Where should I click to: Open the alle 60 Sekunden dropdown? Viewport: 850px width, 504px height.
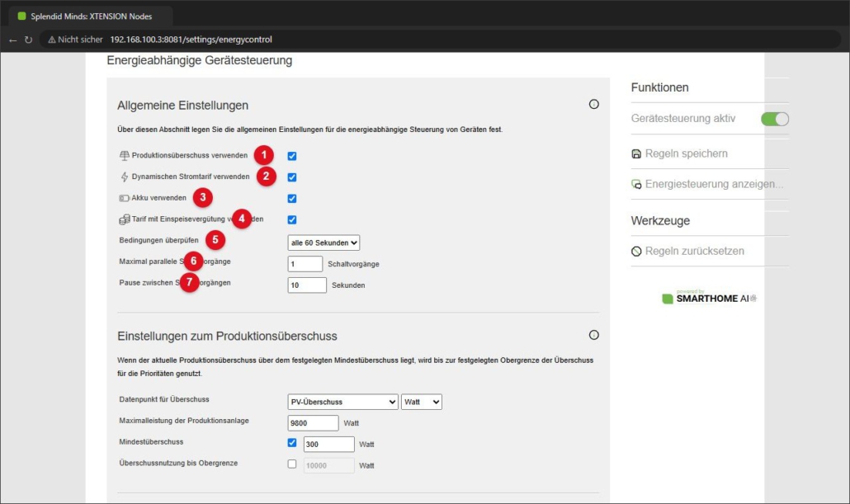(323, 243)
